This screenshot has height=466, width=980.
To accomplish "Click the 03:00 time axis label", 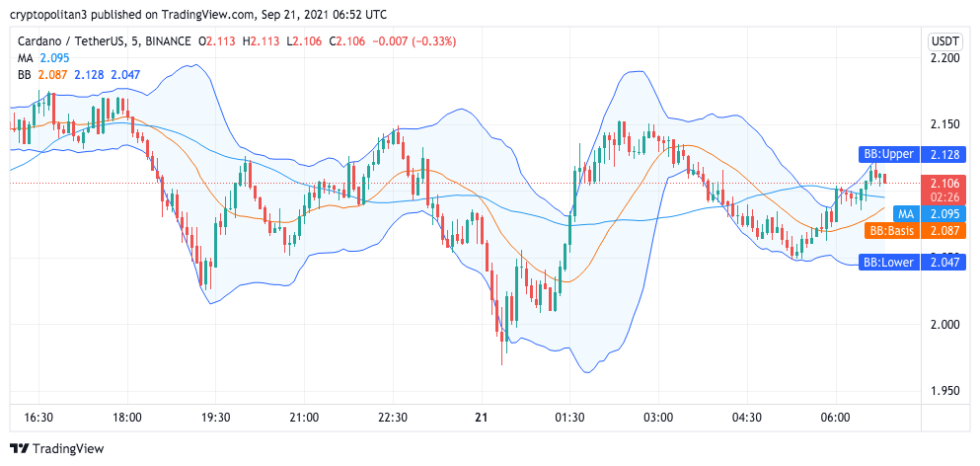I will click(658, 418).
